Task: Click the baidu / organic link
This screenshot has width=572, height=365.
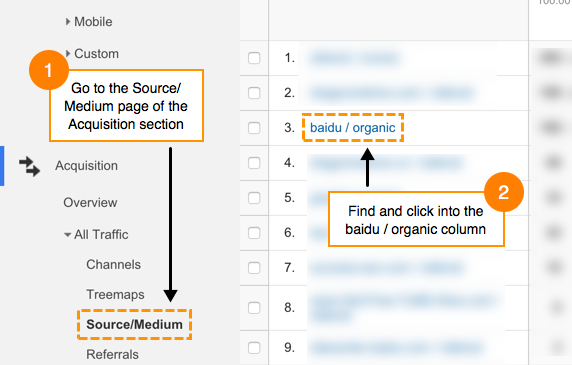Action: coord(353,128)
